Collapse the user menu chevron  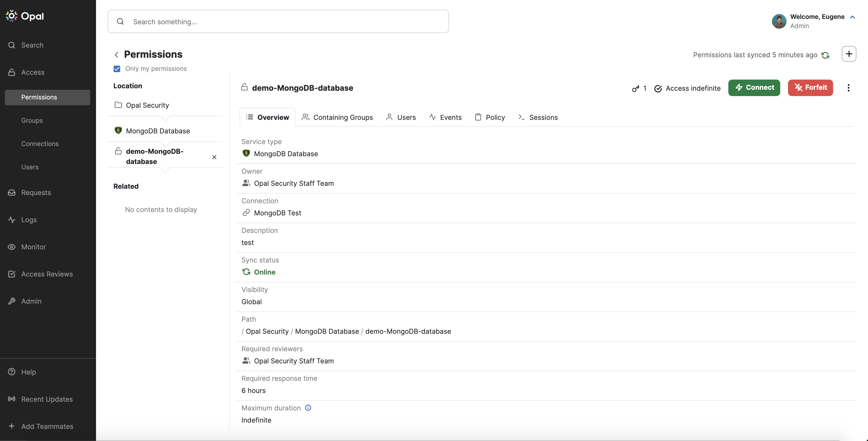click(x=852, y=17)
